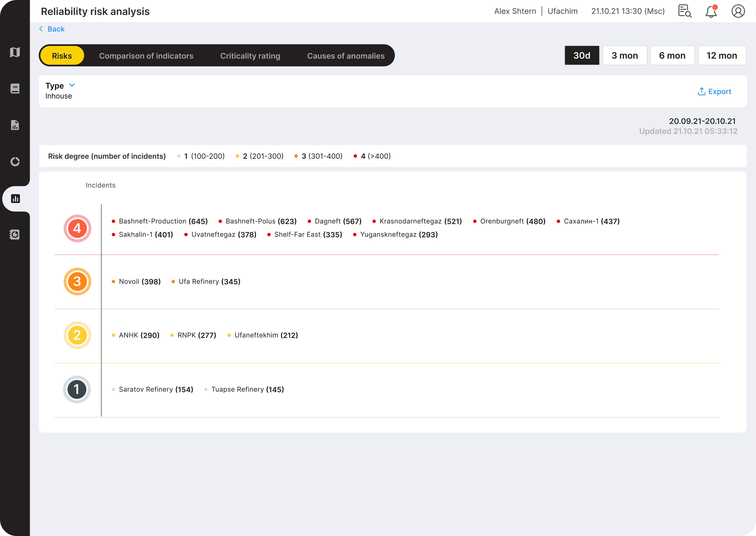The height and width of the screenshot is (536, 756).
Task: Open Yuganskneftegaz (293) entry
Action: click(x=395, y=235)
